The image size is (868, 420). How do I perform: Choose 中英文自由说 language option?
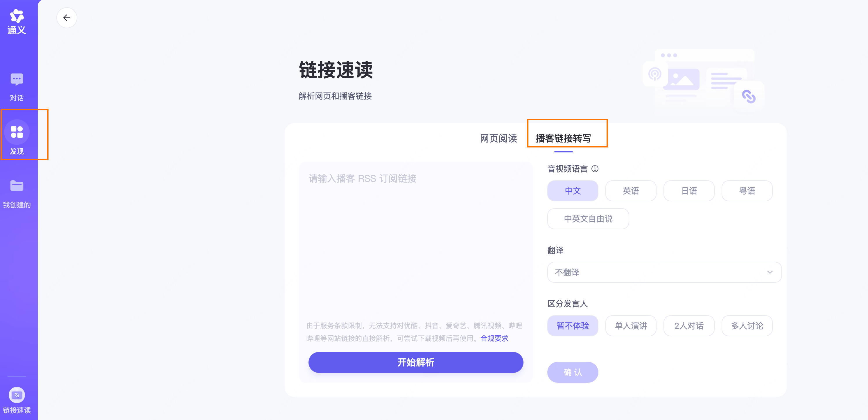tap(588, 219)
